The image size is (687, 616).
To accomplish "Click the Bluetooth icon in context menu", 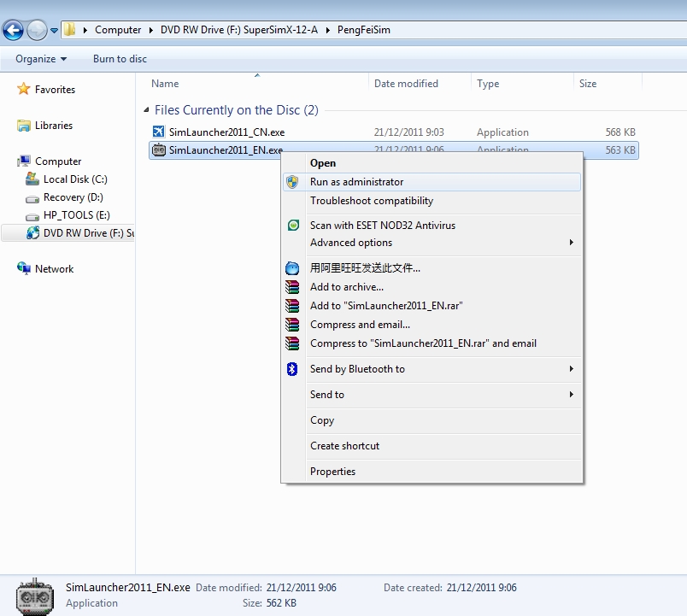I will pyautogui.click(x=292, y=369).
